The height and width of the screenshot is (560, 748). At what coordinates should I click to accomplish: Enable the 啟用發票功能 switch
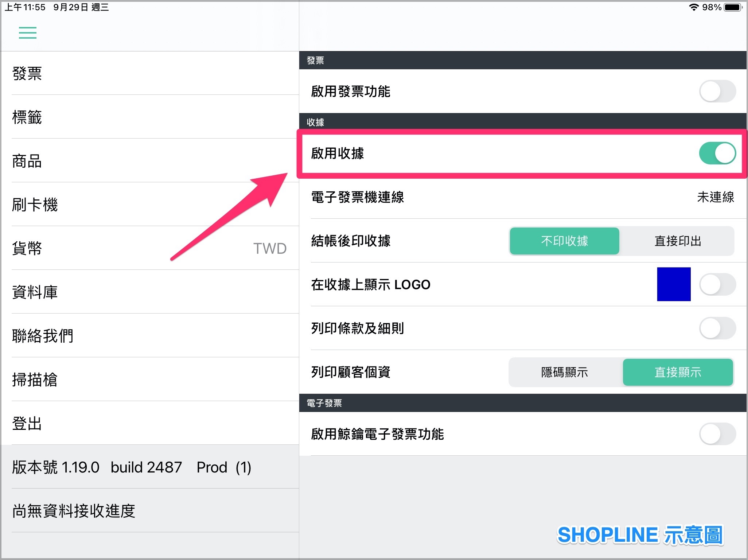[717, 91]
